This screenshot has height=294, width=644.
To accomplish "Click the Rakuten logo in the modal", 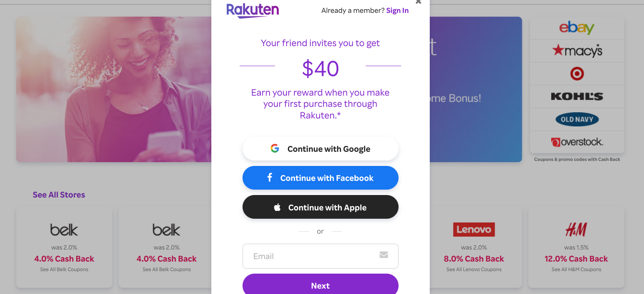I will pos(253,10).
